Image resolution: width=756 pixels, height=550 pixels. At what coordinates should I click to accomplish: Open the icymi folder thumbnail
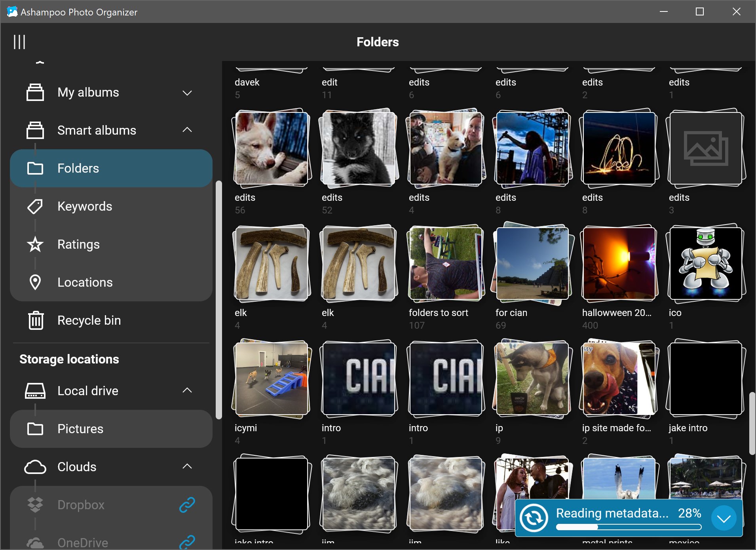(x=272, y=379)
